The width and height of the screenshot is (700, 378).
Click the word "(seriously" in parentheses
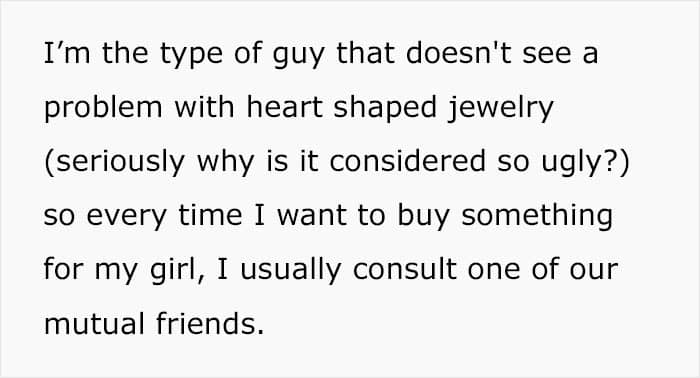coord(114,162)
